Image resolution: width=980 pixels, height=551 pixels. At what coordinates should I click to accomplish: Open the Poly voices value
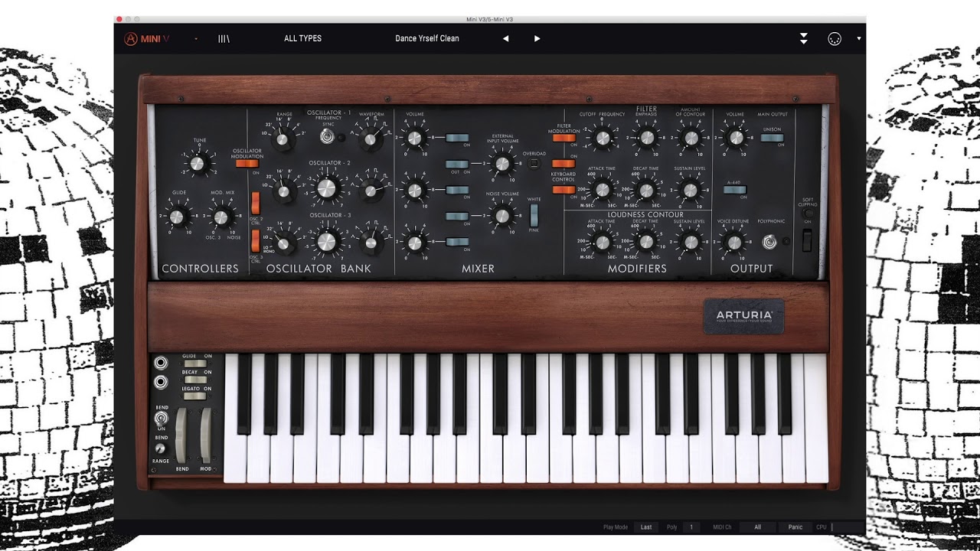coord(691,527)
